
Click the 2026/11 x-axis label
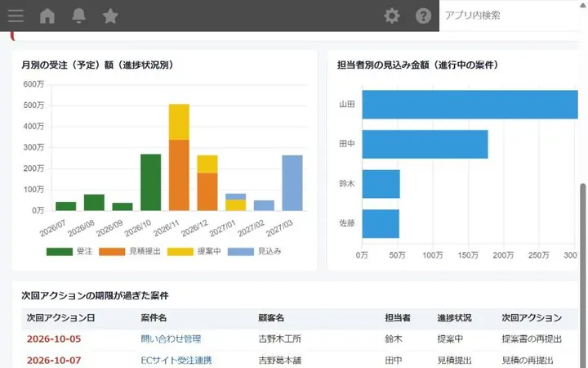(167, 228)
